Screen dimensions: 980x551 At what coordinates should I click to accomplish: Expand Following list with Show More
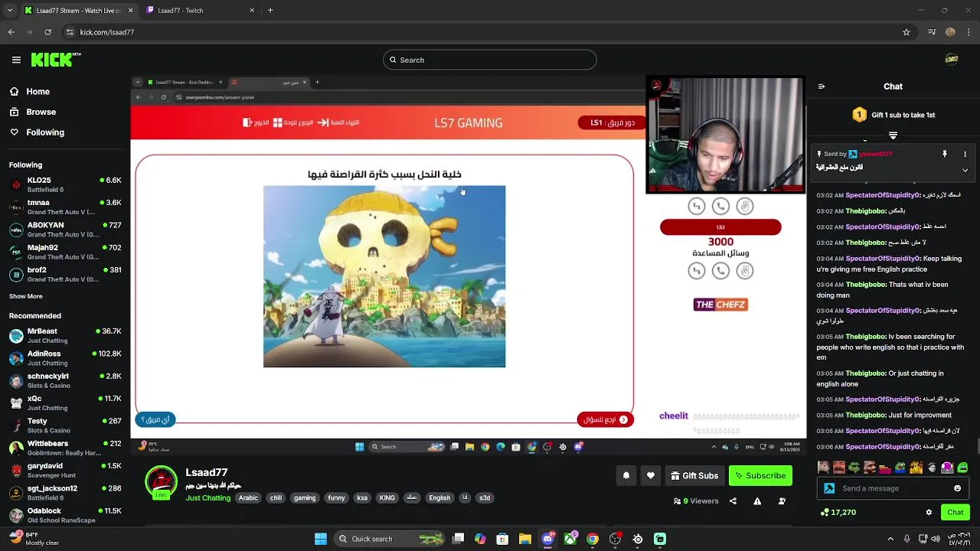point(26,296)
